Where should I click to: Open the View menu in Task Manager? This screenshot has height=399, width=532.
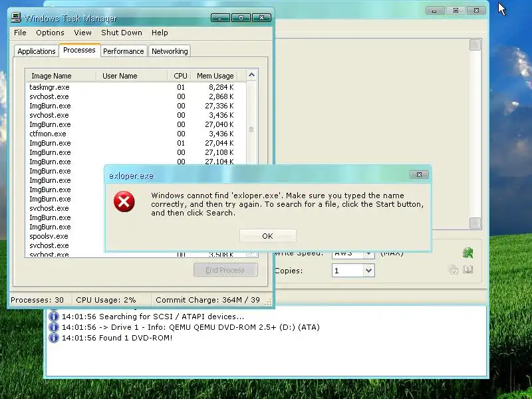click(82, 33)
